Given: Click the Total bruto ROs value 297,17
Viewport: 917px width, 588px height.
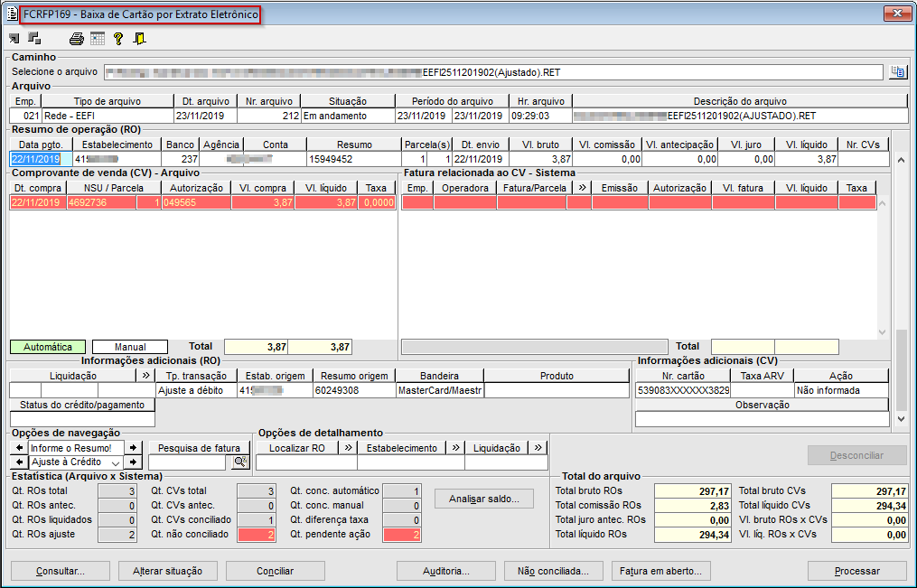Looking at the screenshot, I should pyautogui.click(x=692, y=491).
